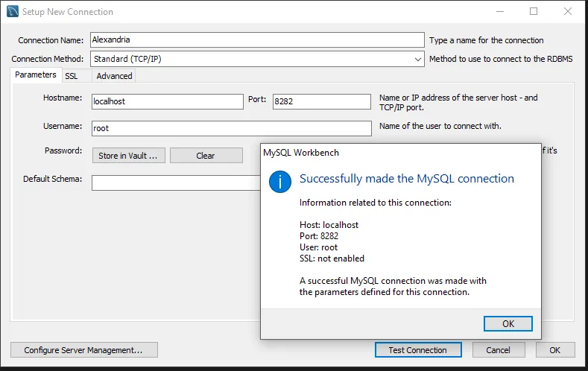This screenshot has height=371, width=588.
Task: Maximize the Setup New Connection window
Action: pos(534,12)
